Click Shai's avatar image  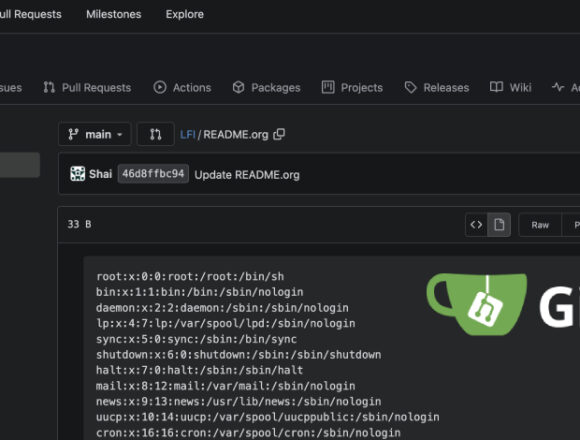tap(77, 174)
